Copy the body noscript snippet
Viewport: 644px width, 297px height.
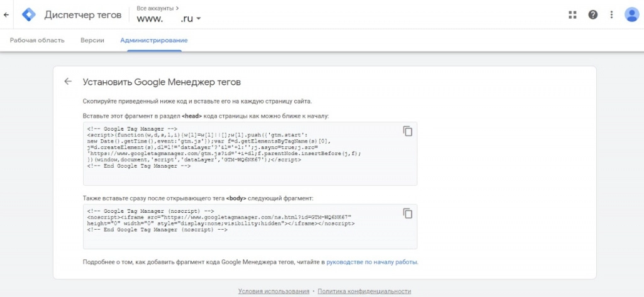tap(408, 213)
